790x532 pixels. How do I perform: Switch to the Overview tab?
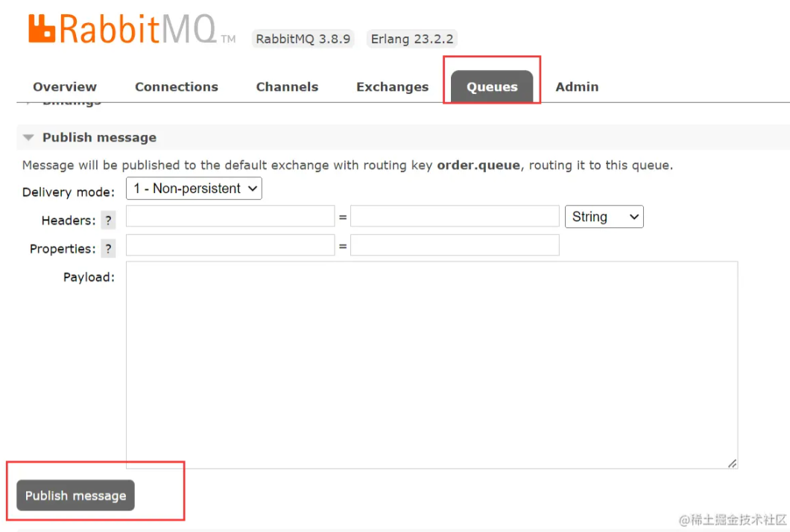[x=65, y=86]
